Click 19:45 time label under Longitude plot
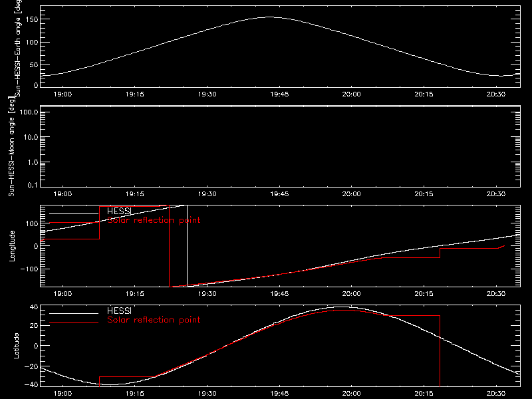 pos(279,294)
